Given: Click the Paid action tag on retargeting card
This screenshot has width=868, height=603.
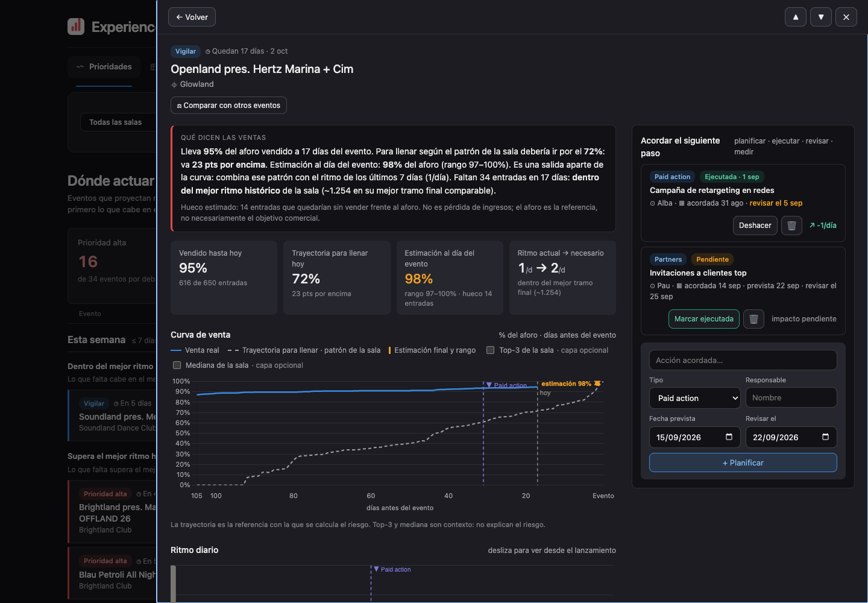Looking at the screenshot, I should click(672, 177).
